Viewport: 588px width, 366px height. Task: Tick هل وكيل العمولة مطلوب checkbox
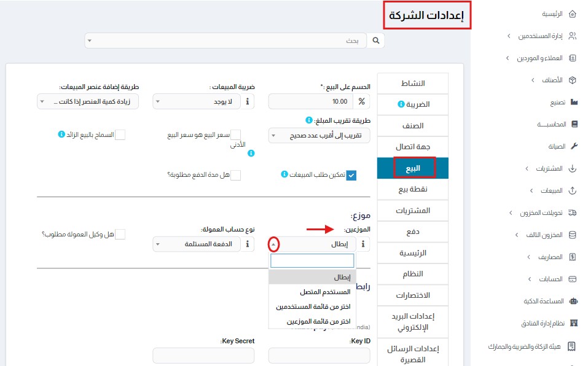tap(120, 235)
